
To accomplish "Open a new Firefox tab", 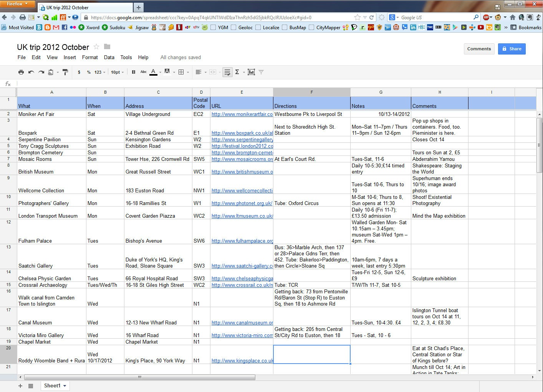I will pos(139,7).
